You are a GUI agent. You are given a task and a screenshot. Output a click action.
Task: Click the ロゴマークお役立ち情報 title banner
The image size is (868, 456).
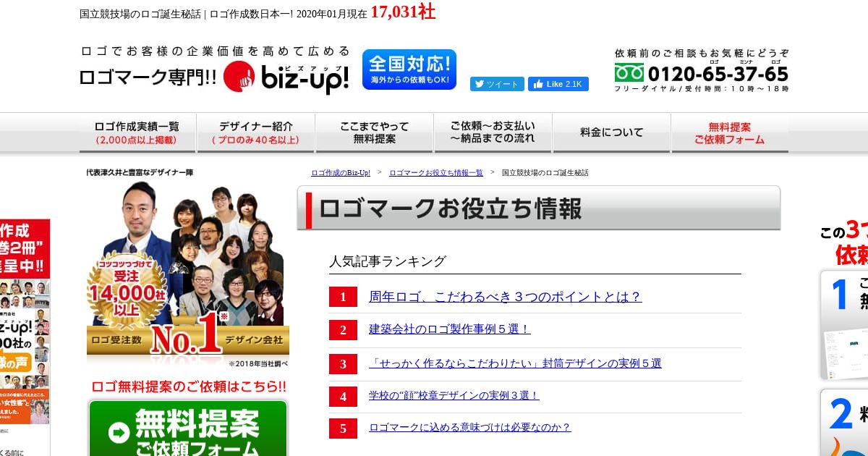coord(539,208)
